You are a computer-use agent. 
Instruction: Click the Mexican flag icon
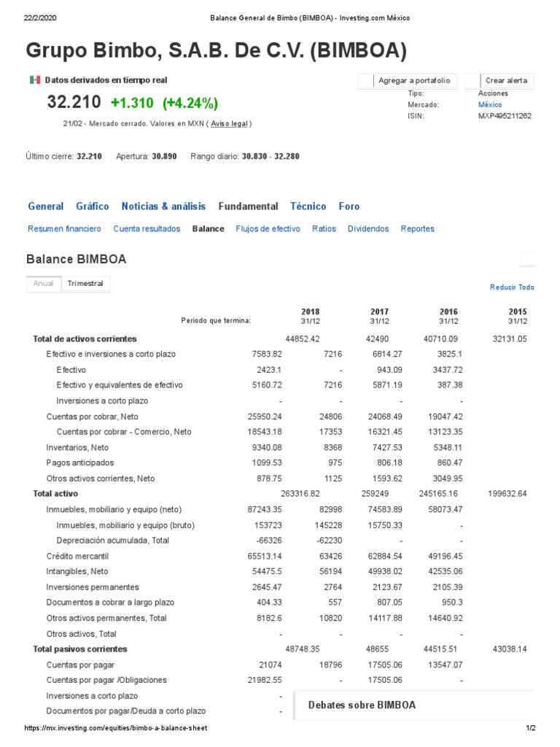35,80
